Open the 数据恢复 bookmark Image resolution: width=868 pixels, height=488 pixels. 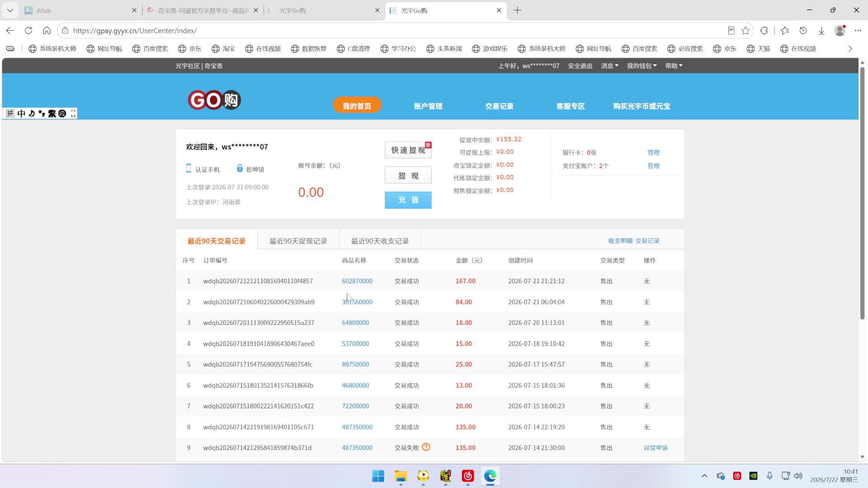tap(309, 49)
